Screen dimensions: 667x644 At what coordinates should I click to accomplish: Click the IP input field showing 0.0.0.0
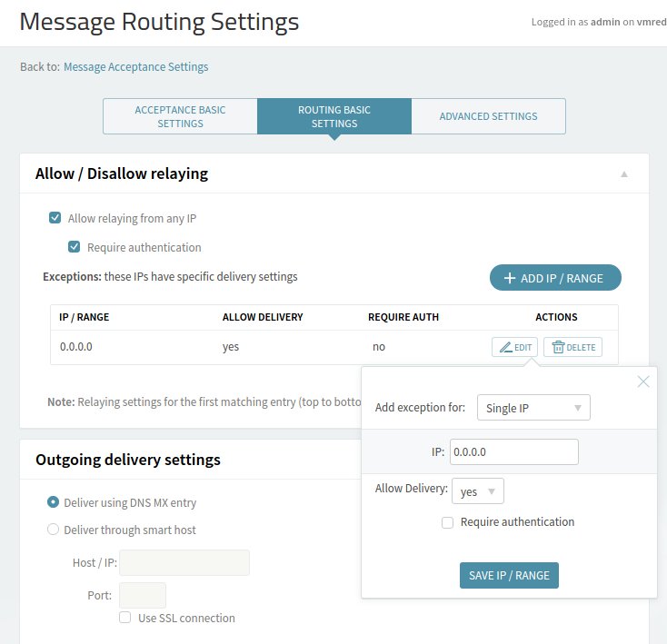click(513, 451)
